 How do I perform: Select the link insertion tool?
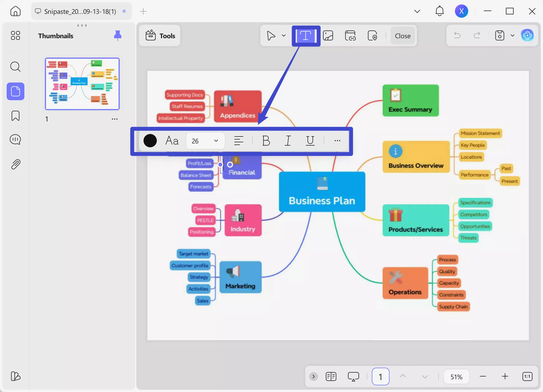tap(350, 35)
